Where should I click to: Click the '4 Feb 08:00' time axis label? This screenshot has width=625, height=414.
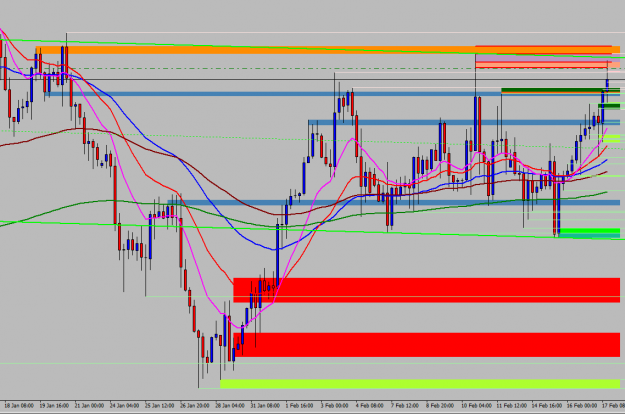tap(369, 406)
